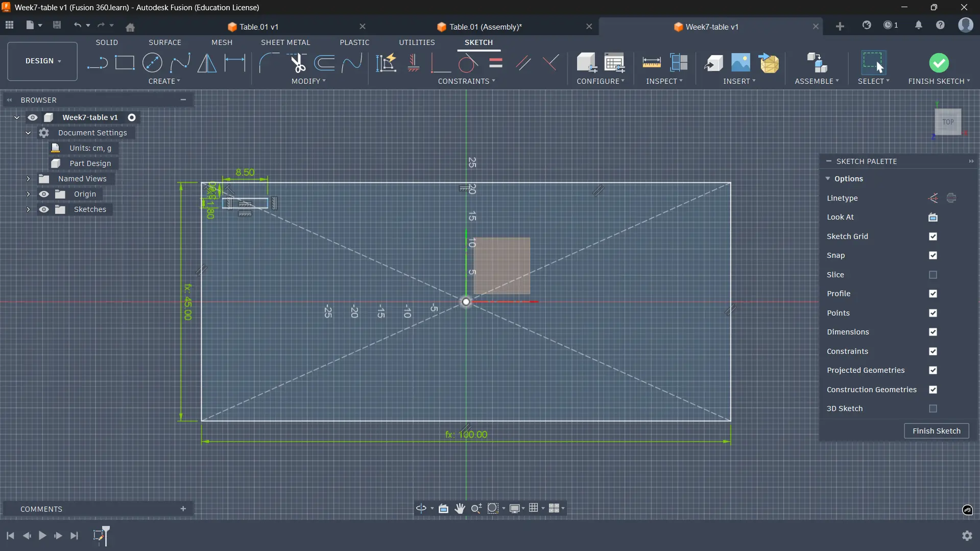The width and height of the screenshot is (980, 551).
Task: Save the document with the disk icon
Action: (57, 25)
